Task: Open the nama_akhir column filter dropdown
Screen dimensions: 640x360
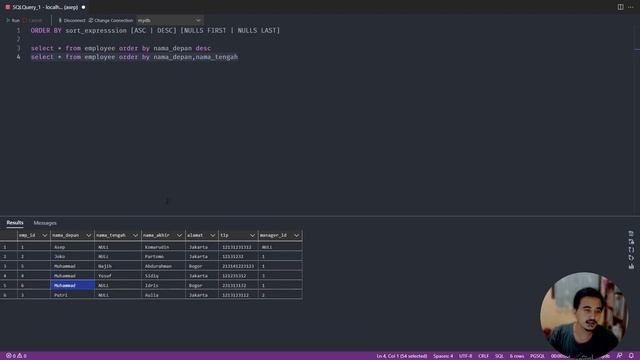Action: pyautogui.click(x=179, y=236)
